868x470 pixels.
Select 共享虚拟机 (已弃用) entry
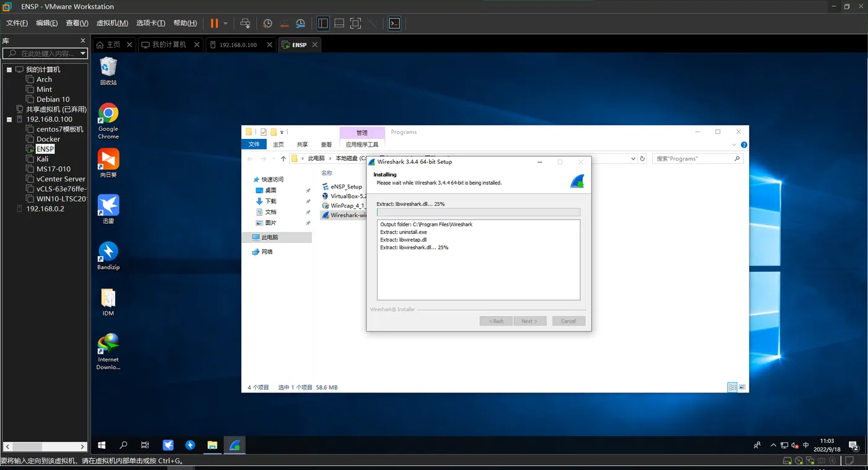click(x=56, y=109)
